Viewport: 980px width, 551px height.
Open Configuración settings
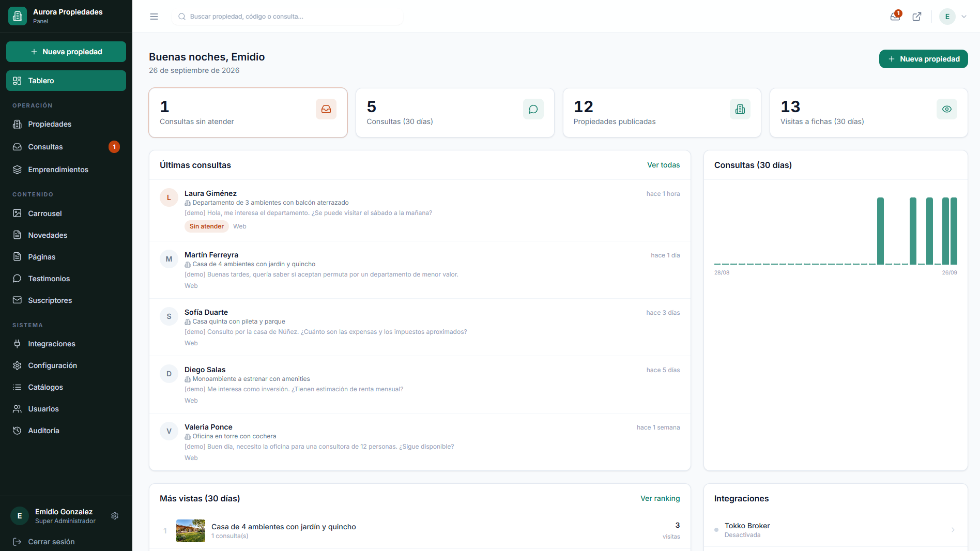coord(66,365)
